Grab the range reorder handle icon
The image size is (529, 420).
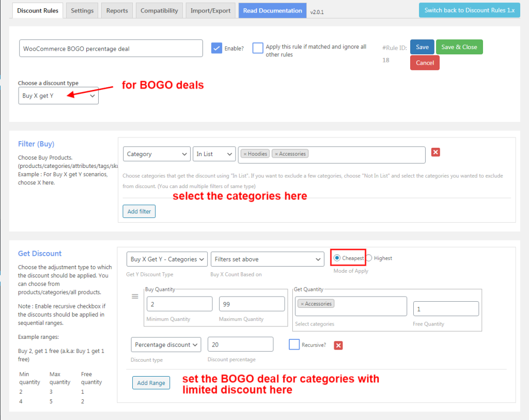(x=135, y=297)
